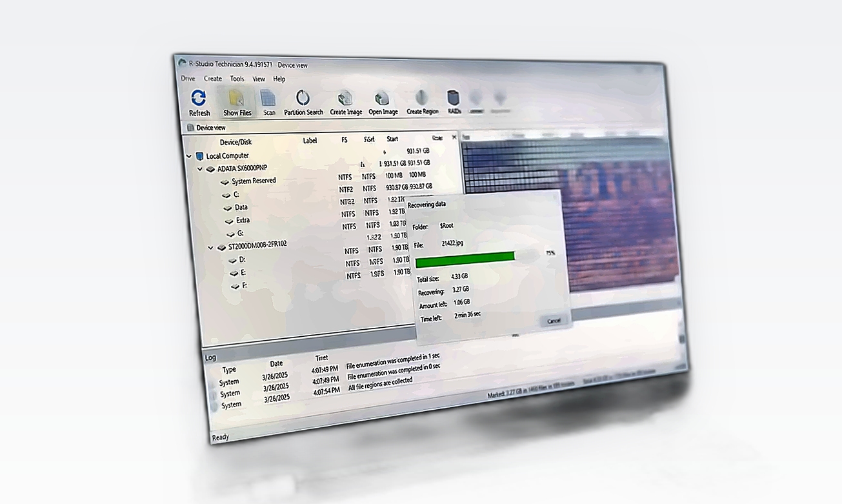842x504 pixels.
Task: Open the Create menu
Action: pyautogui.click(x=213, y=79)
